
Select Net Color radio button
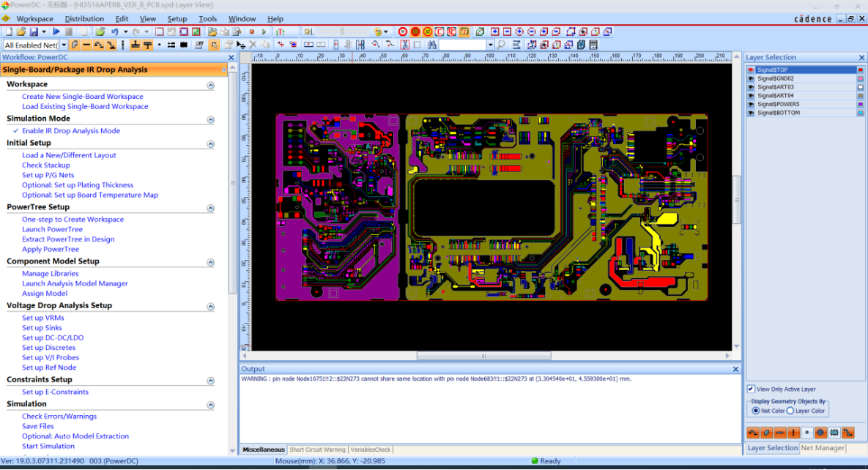click(756, 411)
